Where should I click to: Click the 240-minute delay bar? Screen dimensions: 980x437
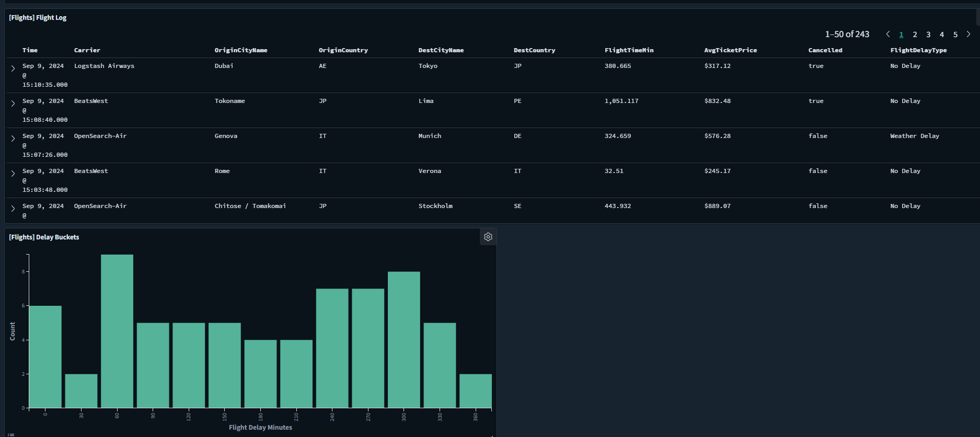(x=332, y=348)
